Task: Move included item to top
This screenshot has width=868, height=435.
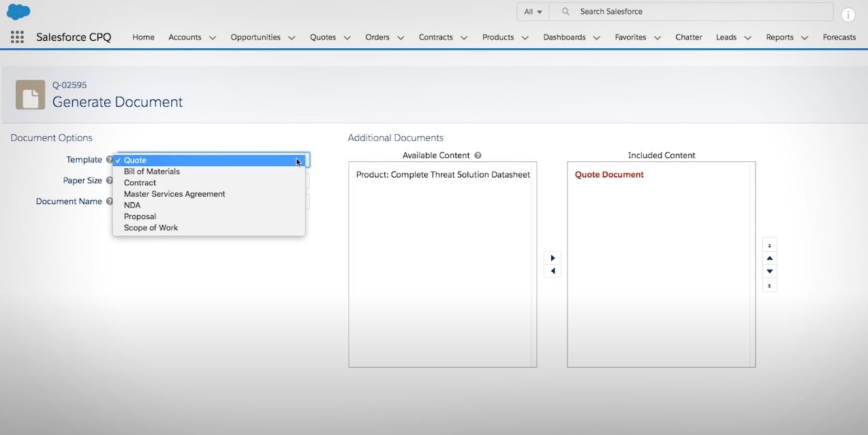Action: pyautogui.click(x=769, y=245)
